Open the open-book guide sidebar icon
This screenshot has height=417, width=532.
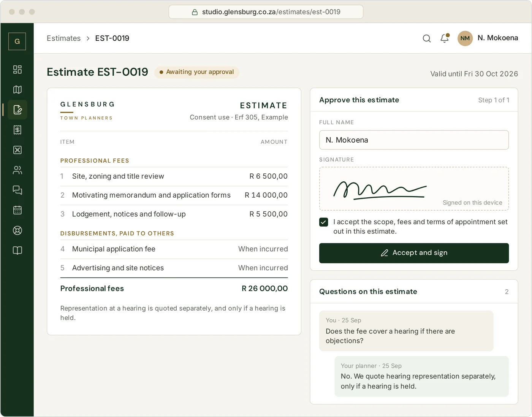pyautogui.click(x=17, y=251)
